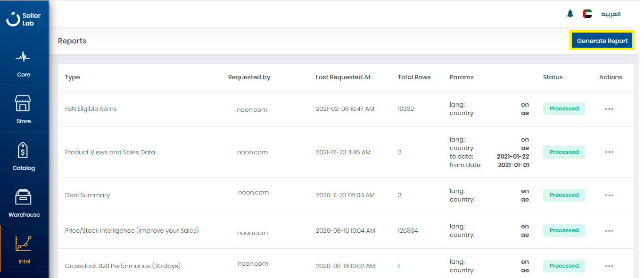This screenshot has height=278, width=644.
Task: Click the UAE flag country selector
Action: pyautogui.click(x=587, y=14)
